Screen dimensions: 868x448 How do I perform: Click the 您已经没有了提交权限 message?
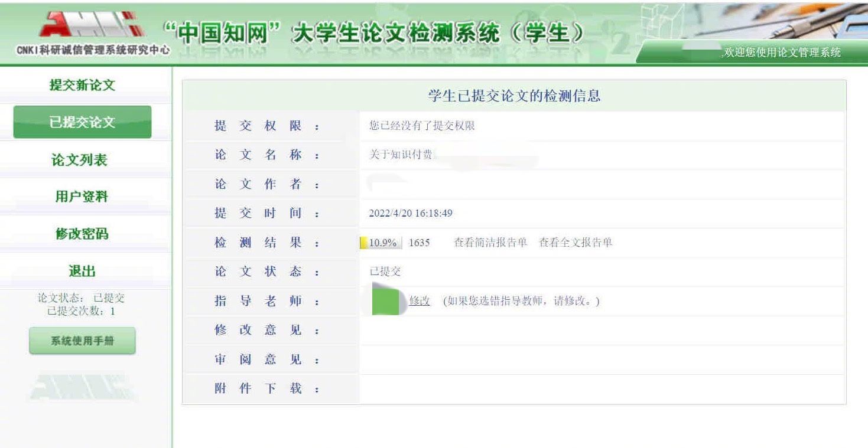422,126
